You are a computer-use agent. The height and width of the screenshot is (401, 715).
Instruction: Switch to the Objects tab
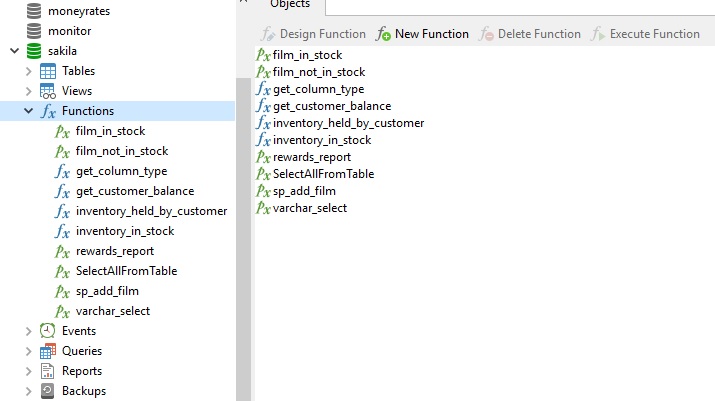point(290,5)
